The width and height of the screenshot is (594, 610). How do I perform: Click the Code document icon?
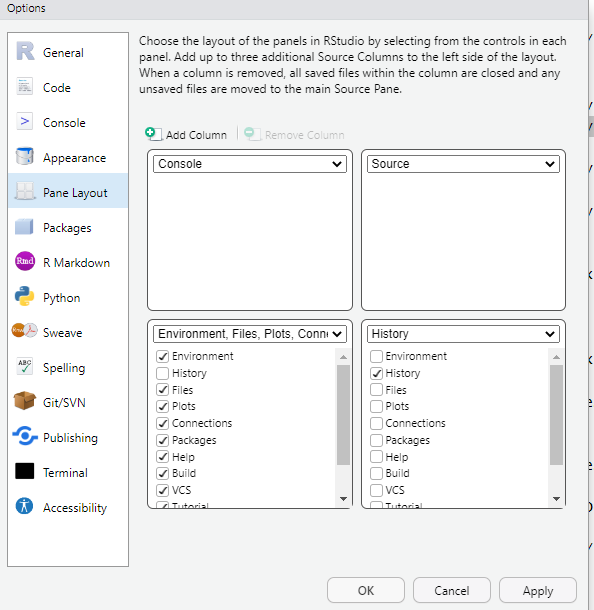click(25, 86)
